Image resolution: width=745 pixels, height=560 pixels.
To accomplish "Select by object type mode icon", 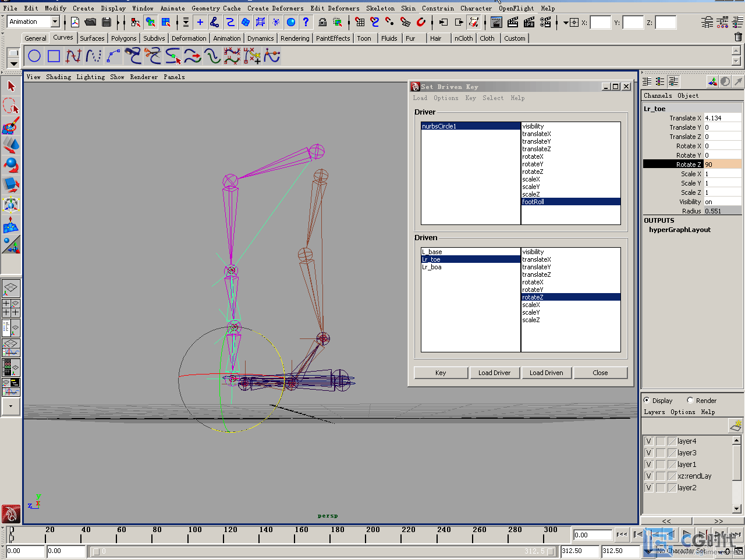I will click(151, 22).
